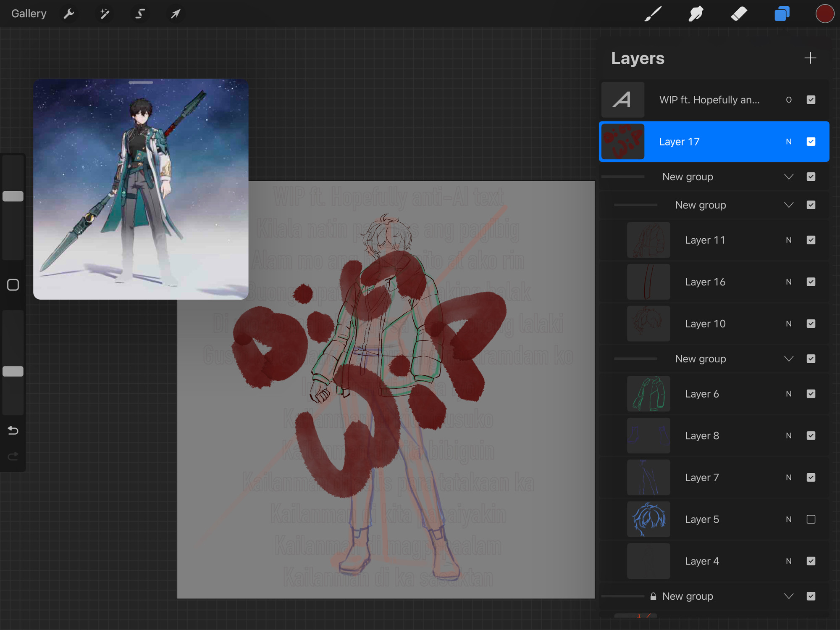
Task: Show the hidden Layer 5
Action: click(x=811, y=519)
